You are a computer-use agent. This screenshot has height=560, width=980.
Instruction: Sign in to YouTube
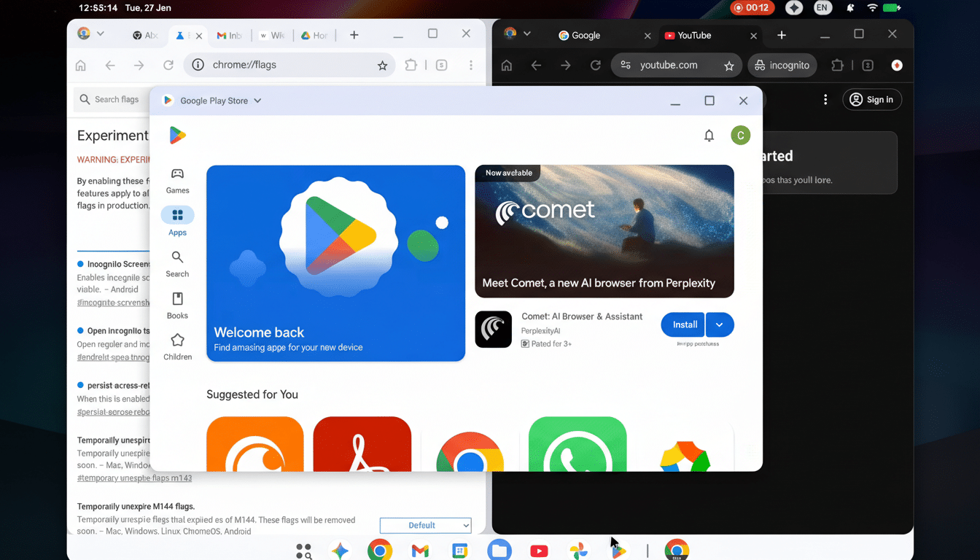pyautogui.click(x=872, y=99)
